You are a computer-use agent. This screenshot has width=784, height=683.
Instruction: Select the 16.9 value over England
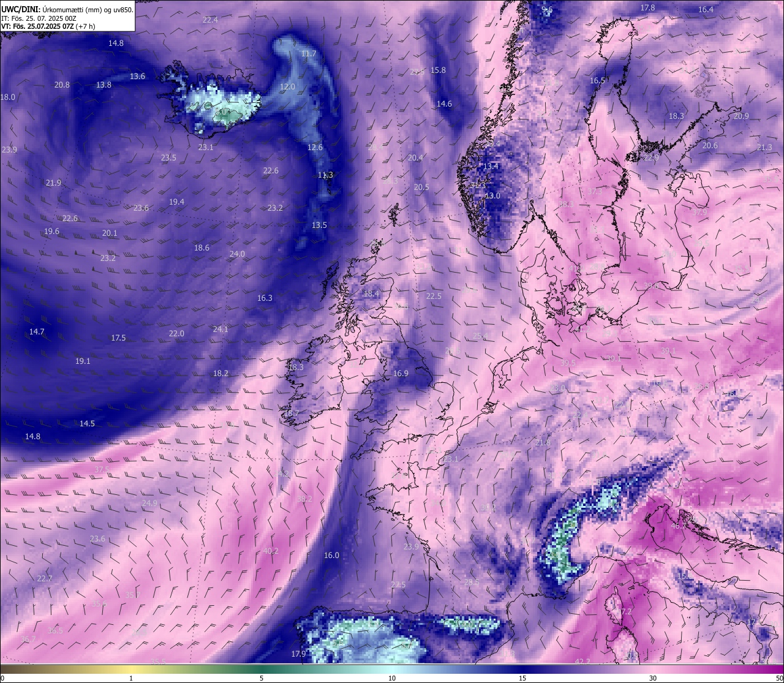pyautogui.click(x=401, y=374)
